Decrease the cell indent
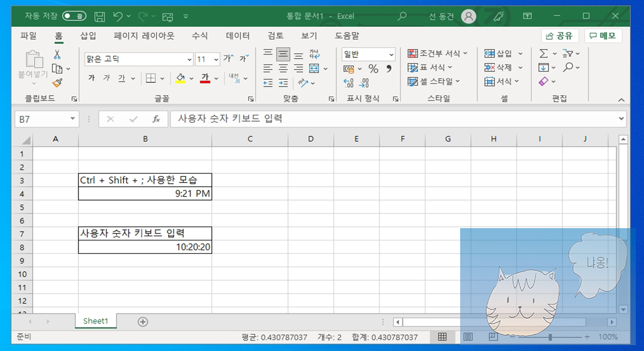The width and height of the screenshot is (644, 351). tap(268, 83)
